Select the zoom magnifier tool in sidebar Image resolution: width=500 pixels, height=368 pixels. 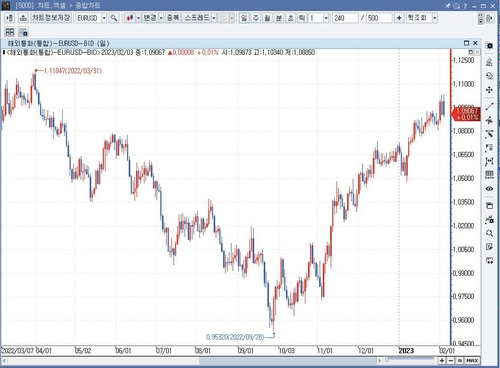489,233
